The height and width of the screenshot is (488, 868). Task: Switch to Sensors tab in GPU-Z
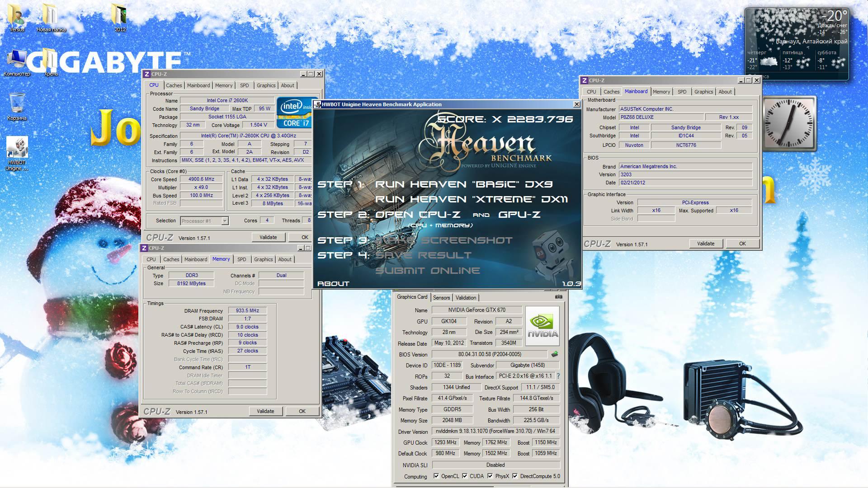[441, 298]
